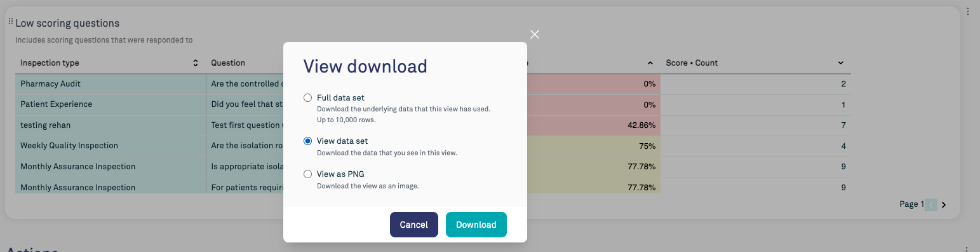Select the Pharmacy Audit row cell
The width and height of the screenshot is (980, 252).
pos(111,84)
